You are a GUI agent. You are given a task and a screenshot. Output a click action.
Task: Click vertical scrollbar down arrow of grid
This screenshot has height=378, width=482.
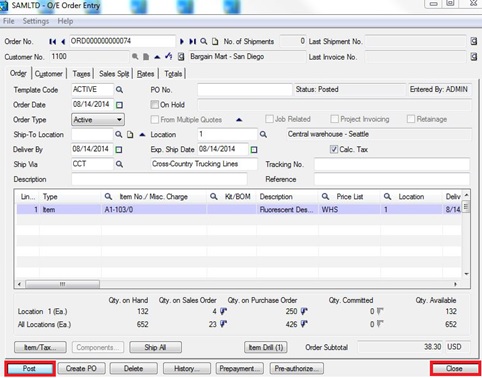pos(467,274)
